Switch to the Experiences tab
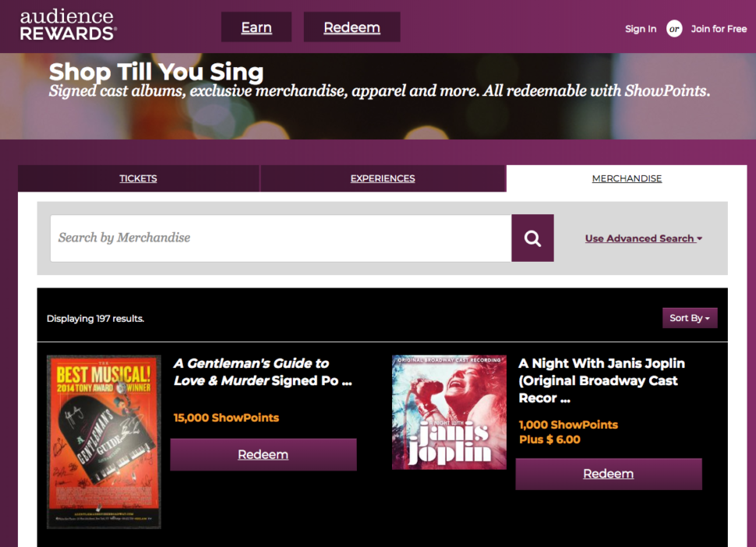The height and width of the screenshot is (547, 756). click(x=383, y=178)
